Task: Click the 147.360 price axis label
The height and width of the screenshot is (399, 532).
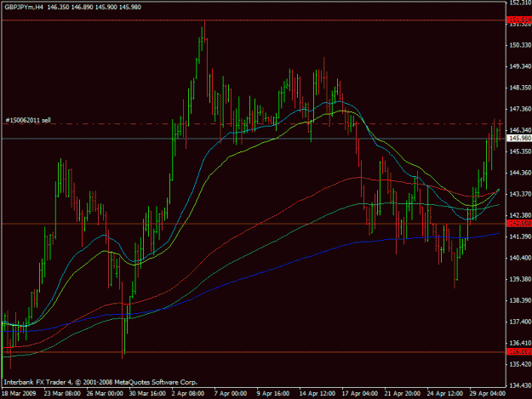Action: coord(520,109)
